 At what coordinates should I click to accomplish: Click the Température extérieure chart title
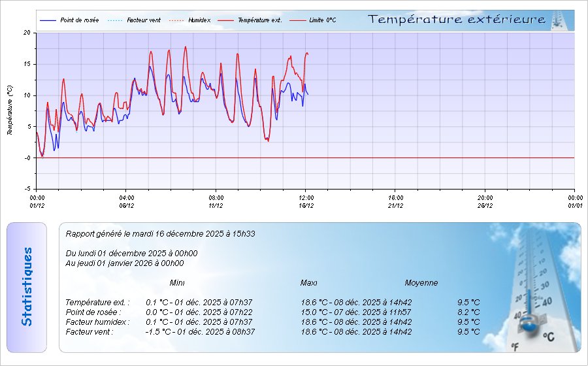[x=457, y=20]
